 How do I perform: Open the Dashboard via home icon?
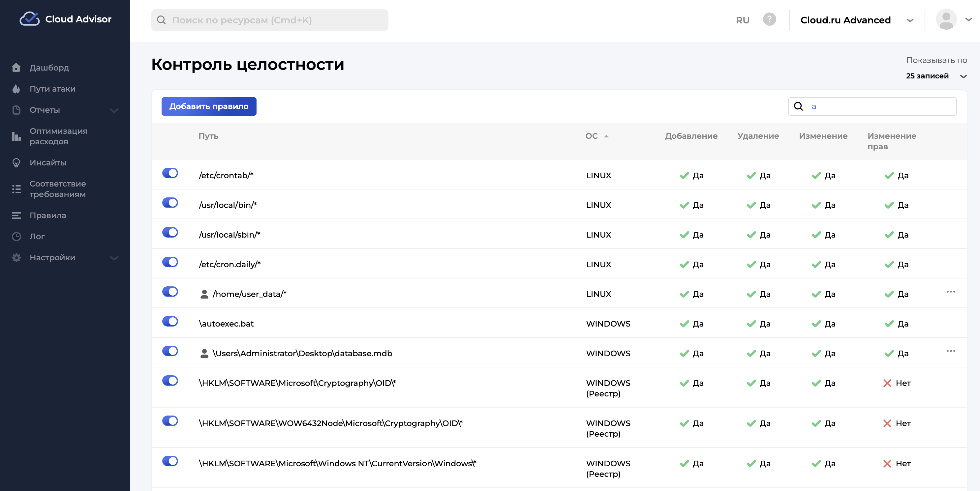pyautogui.click(x=16, y=68)
